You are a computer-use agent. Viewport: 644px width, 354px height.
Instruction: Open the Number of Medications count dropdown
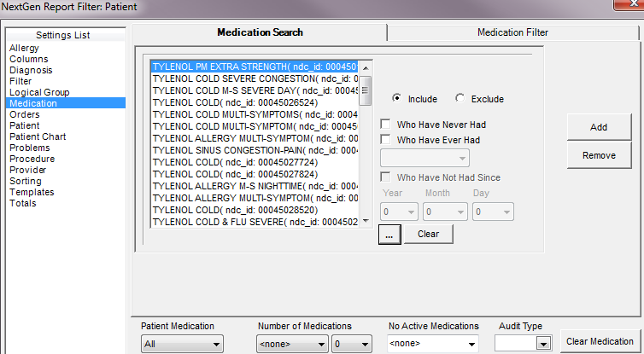tap(352, 344)
